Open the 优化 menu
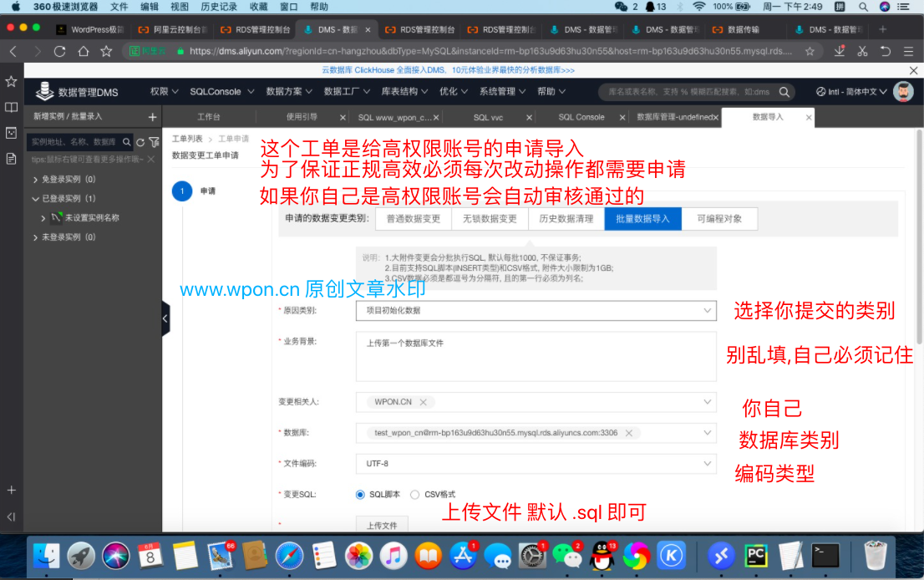This screenshot has height=580, width=924. coord(453,91)
